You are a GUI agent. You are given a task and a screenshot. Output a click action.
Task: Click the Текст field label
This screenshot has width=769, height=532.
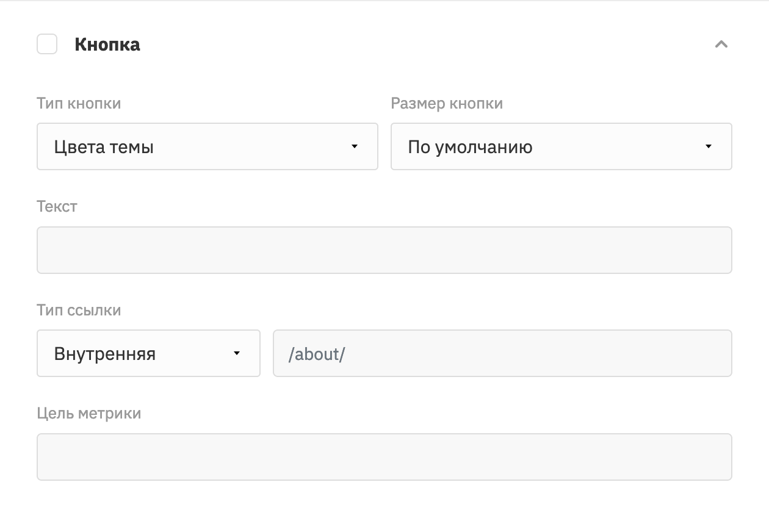point(57,206)
